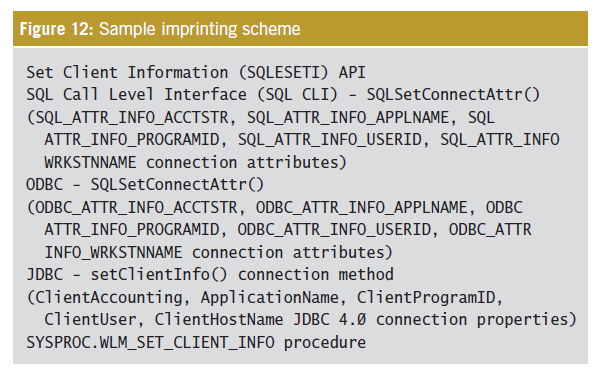Click the ODBC_ATTR_INFO_USERID attribute
The height and width of the screenshot is (377, 606).
pos(334,230)
